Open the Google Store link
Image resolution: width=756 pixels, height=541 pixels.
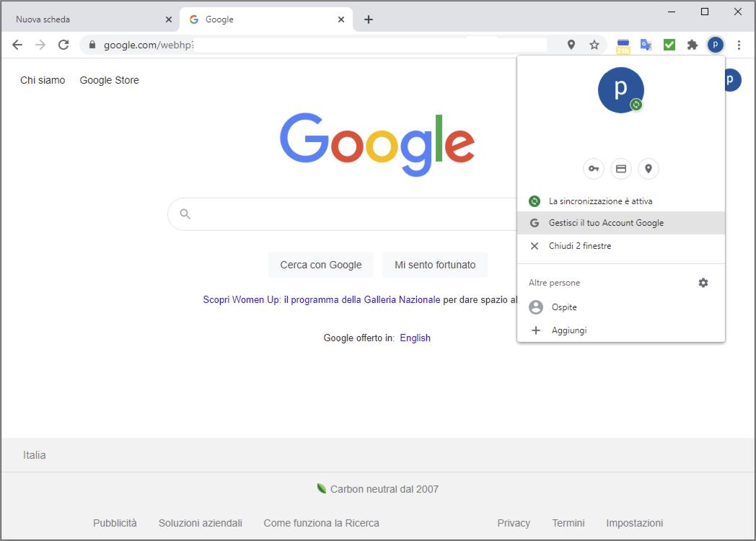(109, 80)
